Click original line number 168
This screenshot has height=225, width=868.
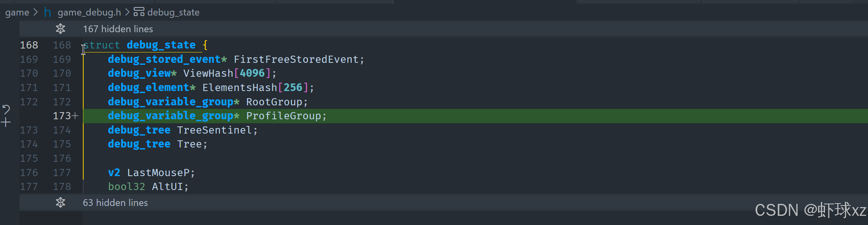pos(29,45)
